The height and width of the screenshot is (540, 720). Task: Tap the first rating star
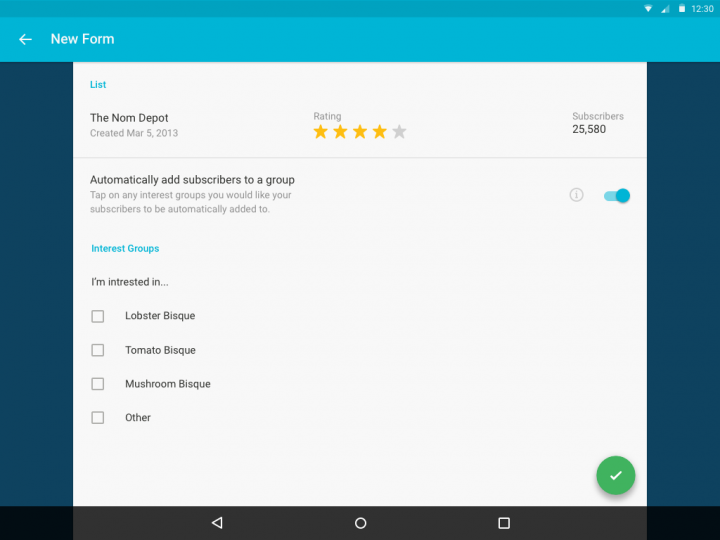tap(321, 132)
